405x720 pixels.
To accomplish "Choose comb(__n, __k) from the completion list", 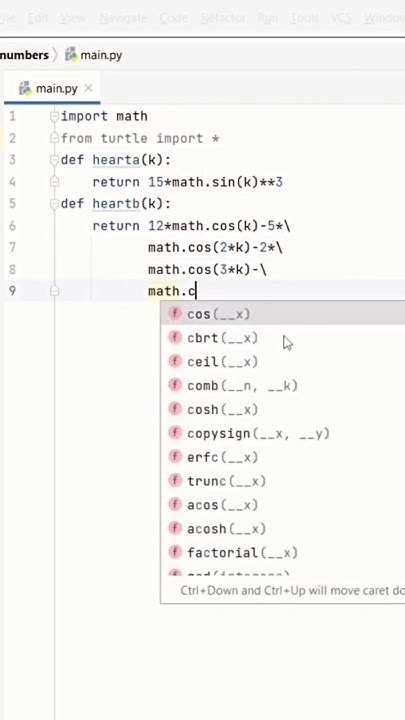I will click(282, 386).
